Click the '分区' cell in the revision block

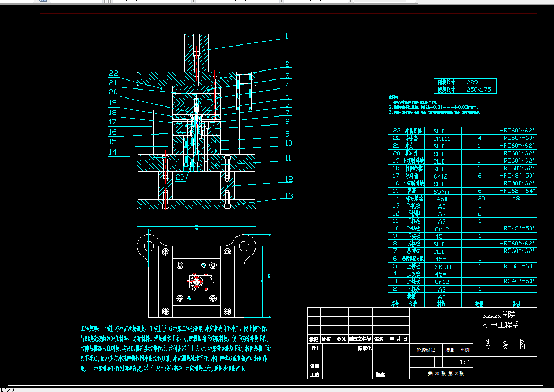tap(341, 339)
